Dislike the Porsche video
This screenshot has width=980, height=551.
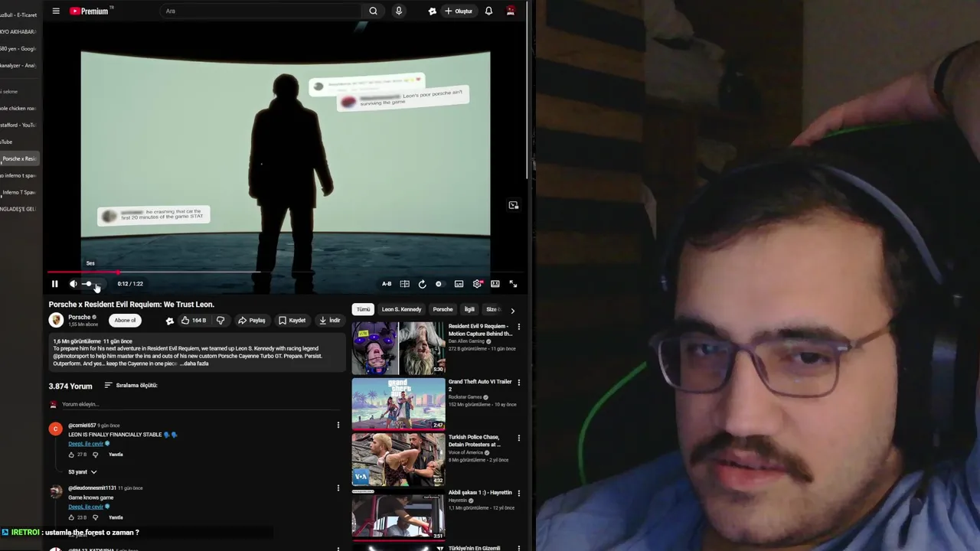220,321
